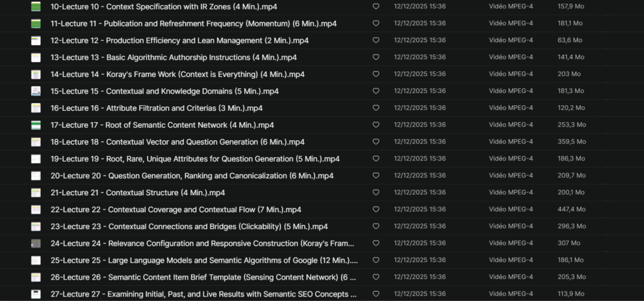644x301 pixels.
Task: Favorite Lecture 16 Attribute Filtration file
Action: point(376,108)
